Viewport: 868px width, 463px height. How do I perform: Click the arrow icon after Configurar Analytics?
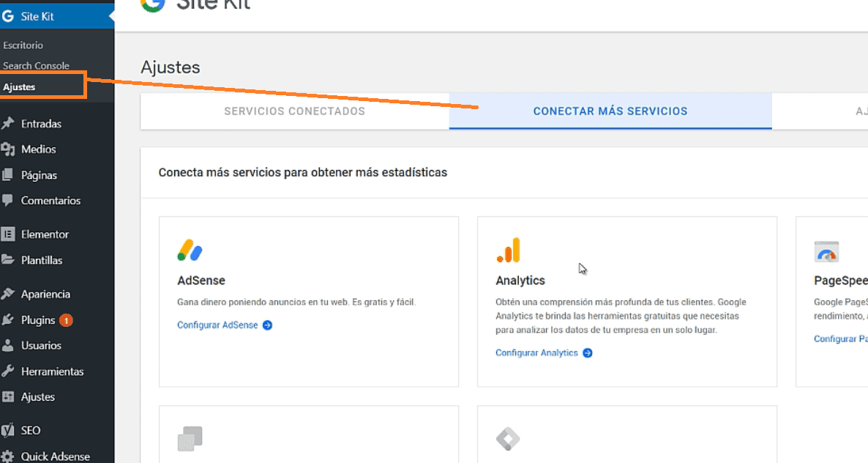588,353
